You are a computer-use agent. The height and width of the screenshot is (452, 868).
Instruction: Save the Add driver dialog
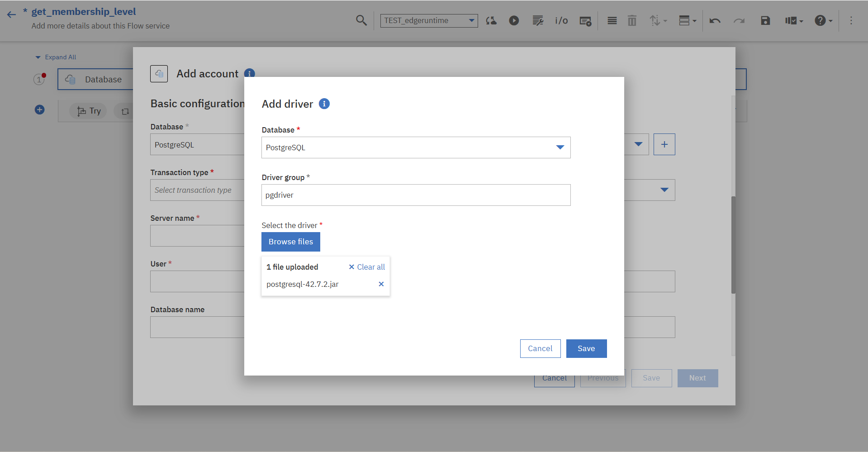[587, 348]
